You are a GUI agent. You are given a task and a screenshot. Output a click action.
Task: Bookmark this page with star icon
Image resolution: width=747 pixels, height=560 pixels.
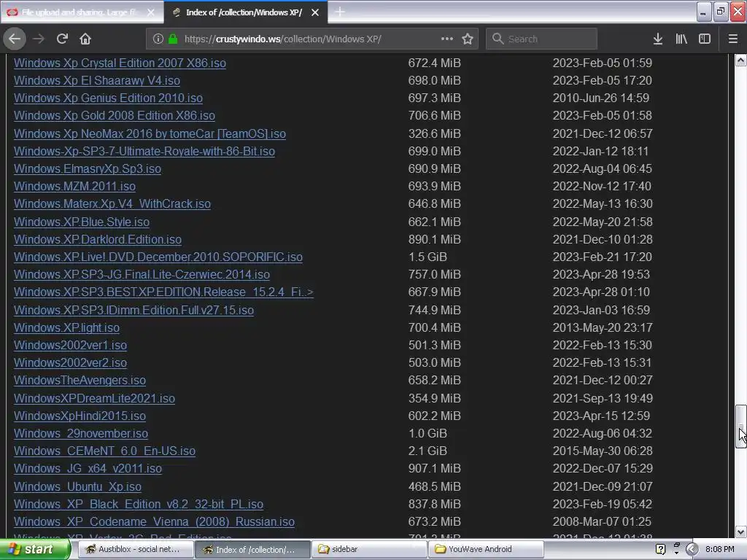point(468,39)
